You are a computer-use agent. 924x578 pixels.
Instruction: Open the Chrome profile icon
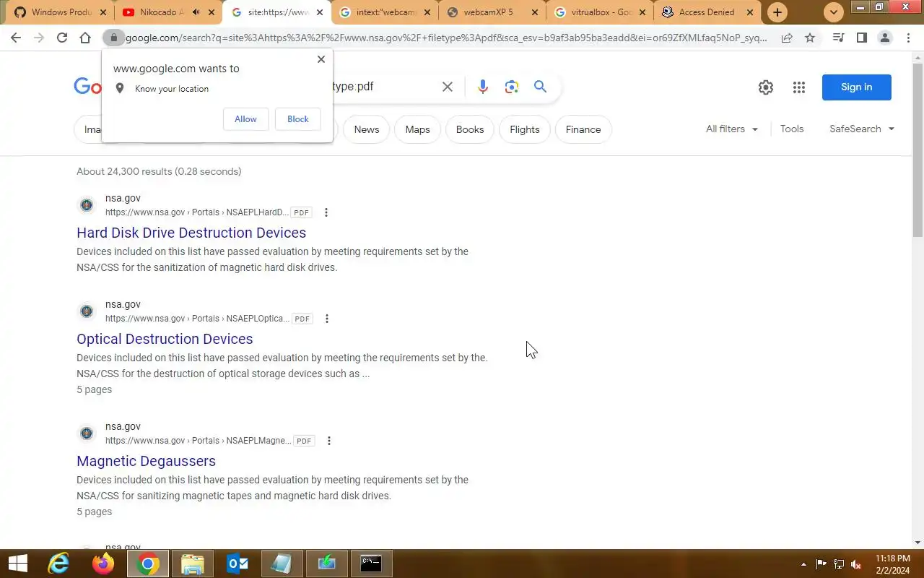coord(884,38)
